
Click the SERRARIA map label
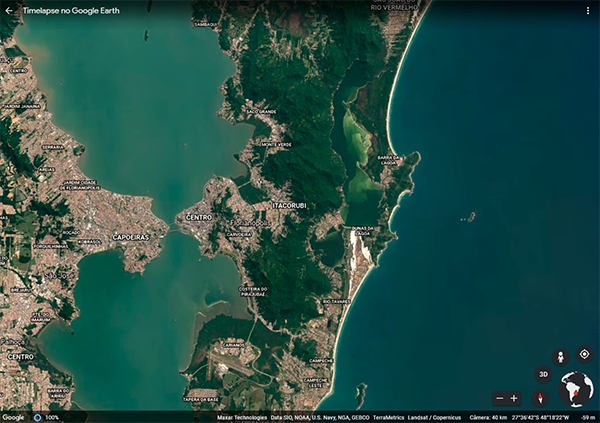pyautogui.click(x=53, y=147)
